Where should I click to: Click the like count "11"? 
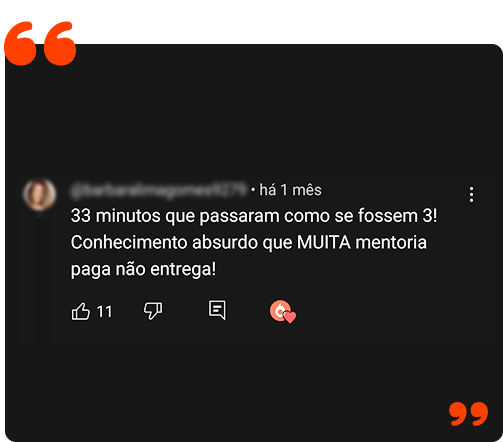(x=104, y=312)
